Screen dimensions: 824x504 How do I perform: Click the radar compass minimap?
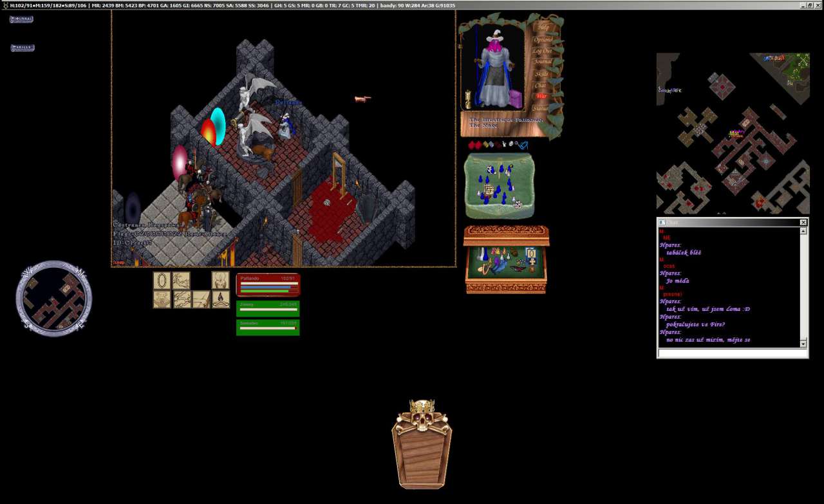pos(54,298)
